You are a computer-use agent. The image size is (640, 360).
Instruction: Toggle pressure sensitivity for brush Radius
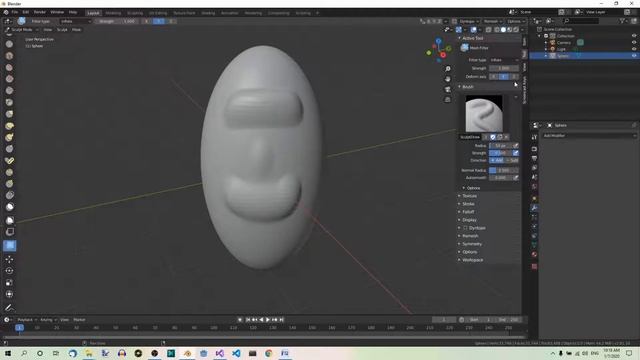[x=516, y=146]
